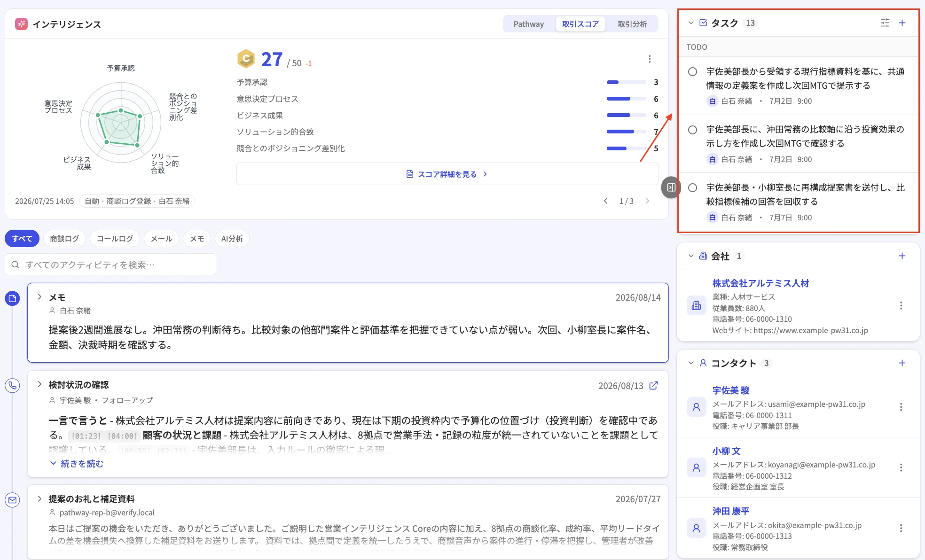Add a new contact with plus icon
Viewport: 925px width, 560px height.
[x=902, y=363]
